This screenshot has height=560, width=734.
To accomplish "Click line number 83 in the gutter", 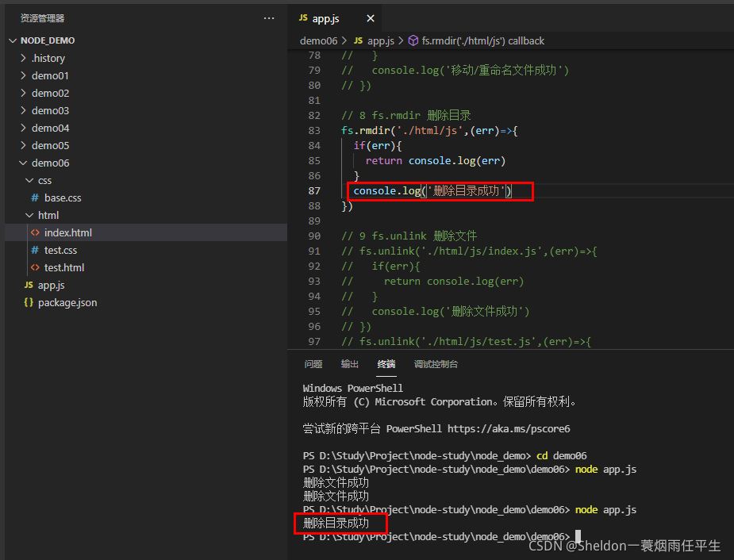I will [x=314, y=131].
